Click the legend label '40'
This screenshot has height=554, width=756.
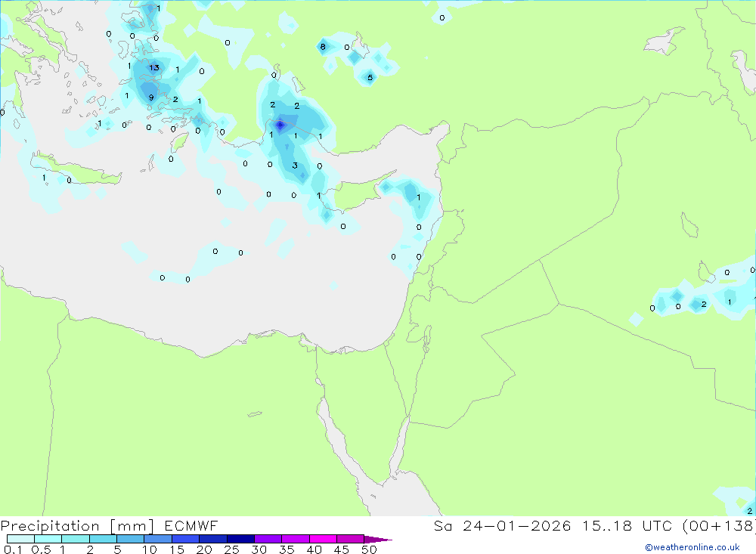tap(314, 549)
